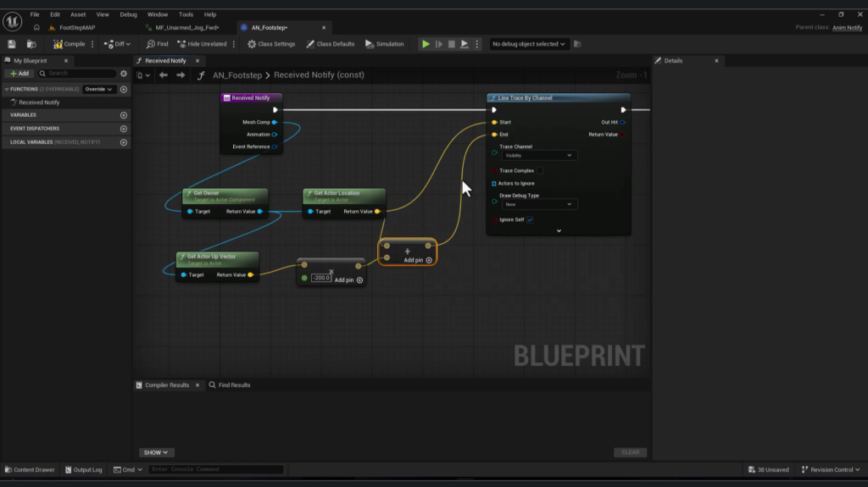
Task: Click AN_Footstep in the breadcrumb
Action: [x=237, y=75]
